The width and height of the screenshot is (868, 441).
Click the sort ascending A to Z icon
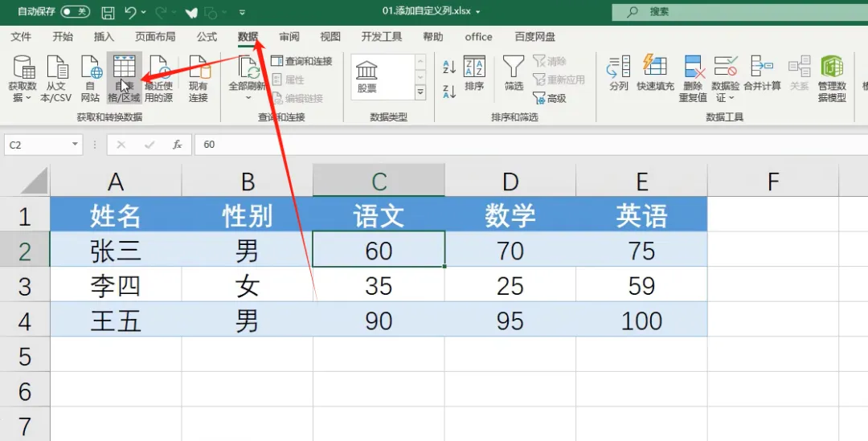tap(449, 67)
